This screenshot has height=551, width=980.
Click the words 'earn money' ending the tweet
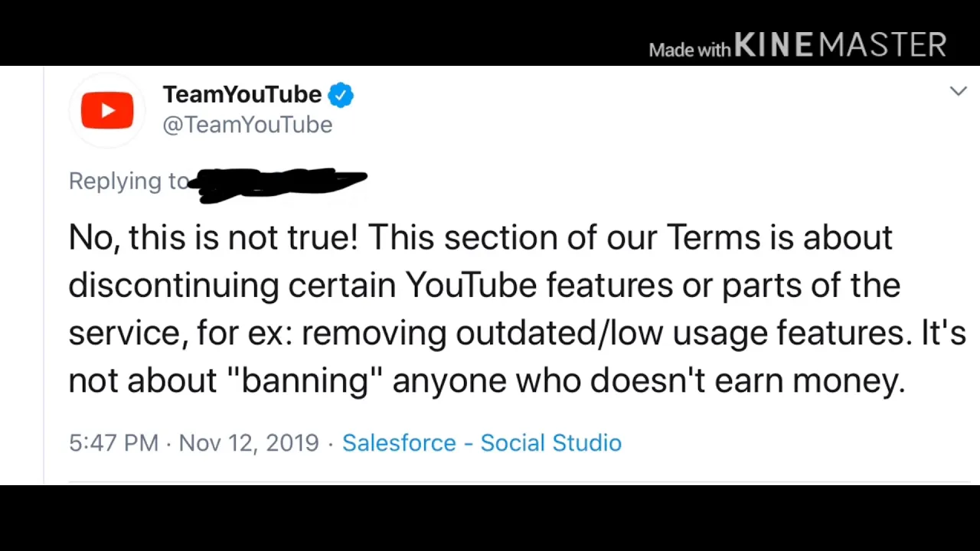point(809,380)
